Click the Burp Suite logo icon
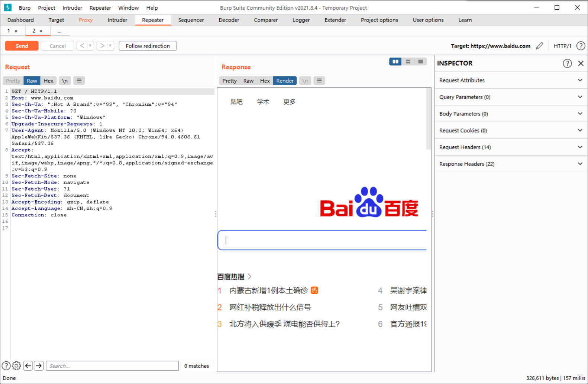 click(8, 7)
